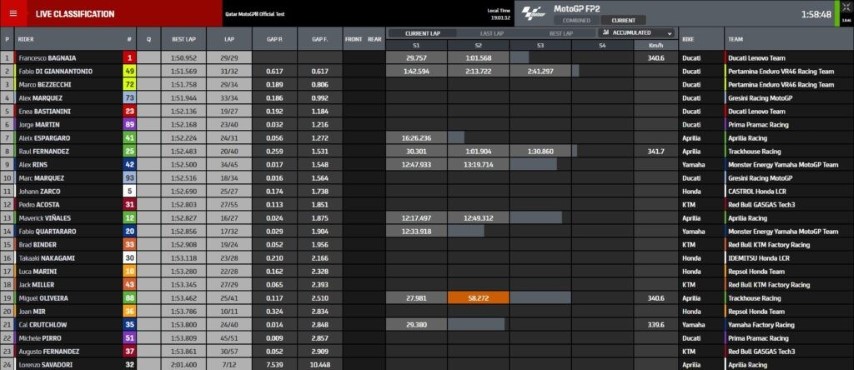This screenshot has height=370, width=854.
Task: Click the BIKE column header
Action: point(701,39)
